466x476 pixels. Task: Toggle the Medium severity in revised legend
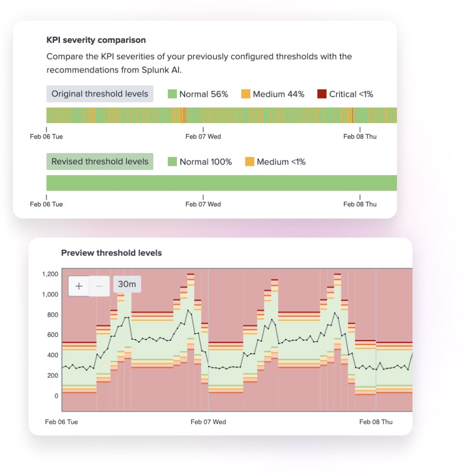[249, 162]
